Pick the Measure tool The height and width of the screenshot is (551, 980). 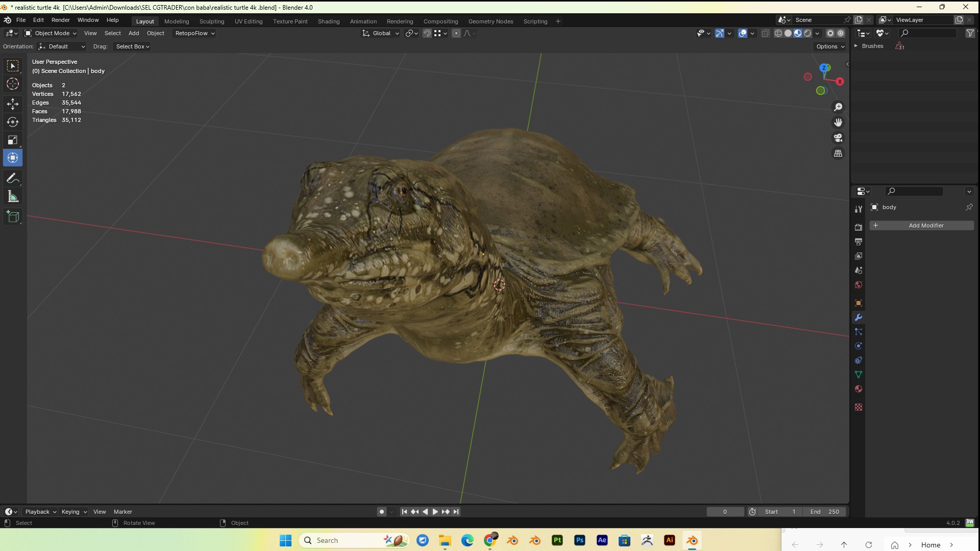[x=13, y=196]
